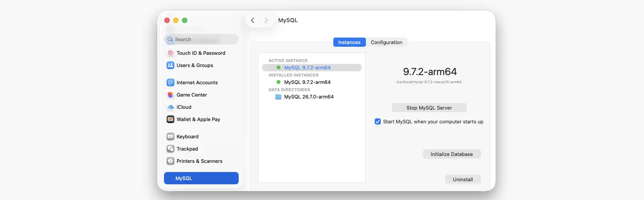Select data directory MySQL 26.7.0-arm64
Viewport: 644px width, 200px height.
[x=312, y=97]
